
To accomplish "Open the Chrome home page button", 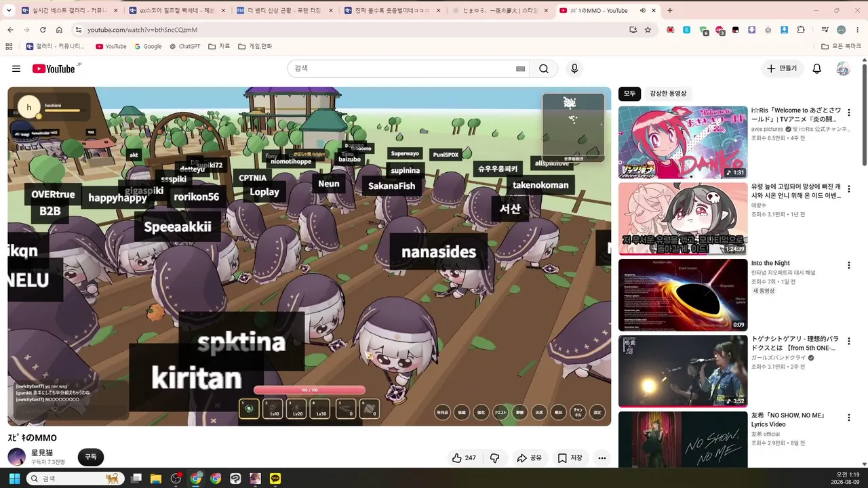I will pyautogui.click(x=59, y=30).
